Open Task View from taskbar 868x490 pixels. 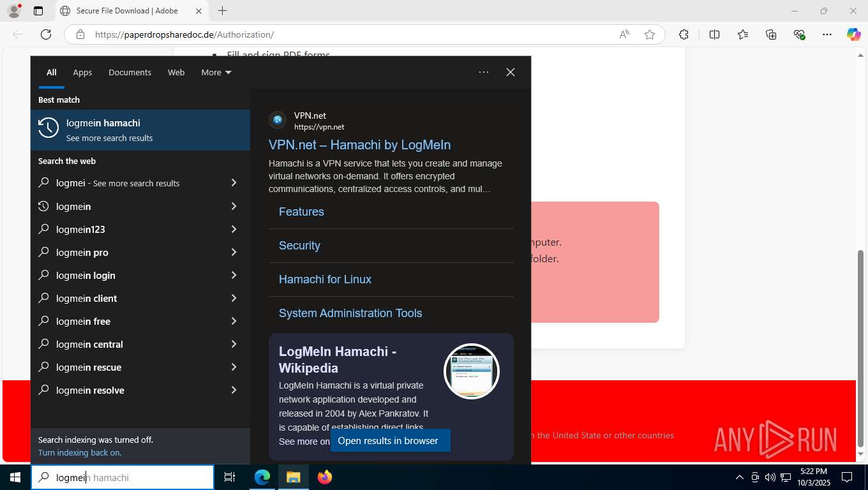[230, 477]
